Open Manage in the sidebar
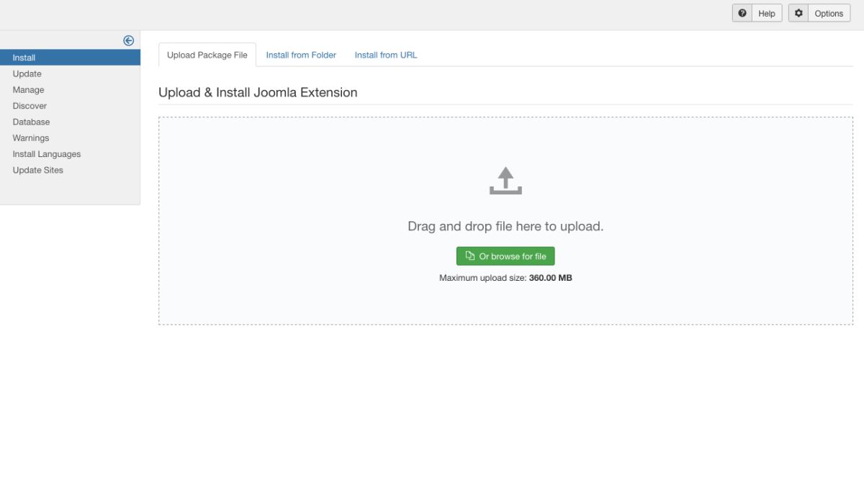The image size is (864, 504). pos(70,90)
